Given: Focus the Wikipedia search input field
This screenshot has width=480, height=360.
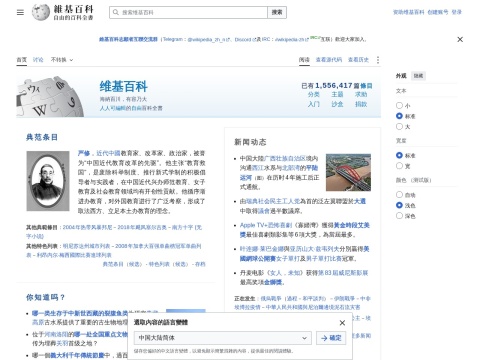Looking at the screenshot, I should point(188,12).
